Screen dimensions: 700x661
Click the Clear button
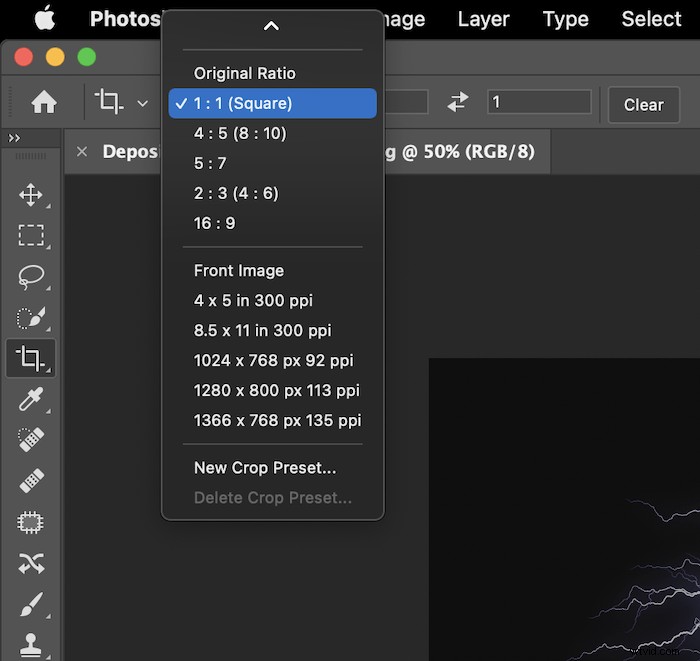tap(643, 105)
